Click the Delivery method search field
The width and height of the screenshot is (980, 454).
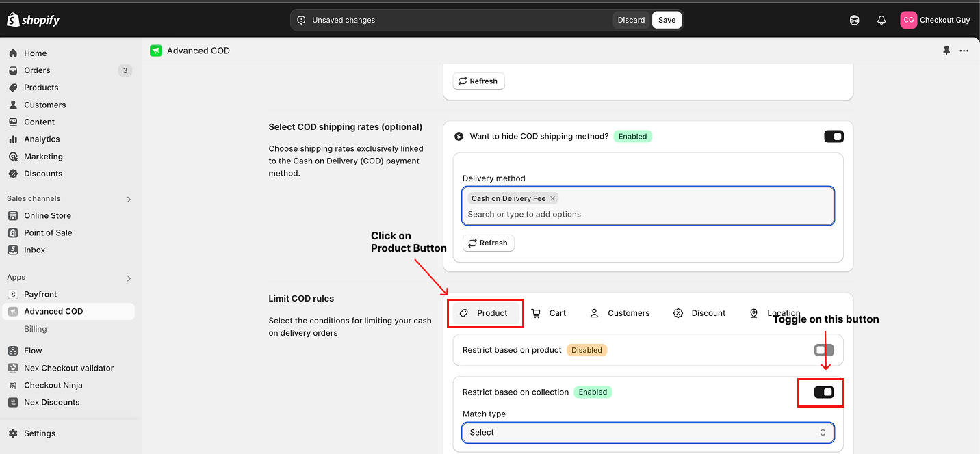pyautogui.click(x=647, y=215)
